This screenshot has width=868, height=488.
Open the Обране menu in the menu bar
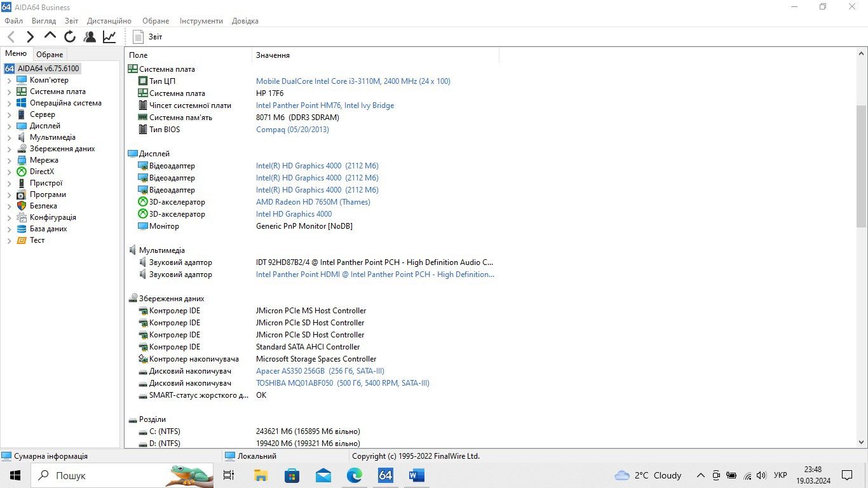(156, 21)
